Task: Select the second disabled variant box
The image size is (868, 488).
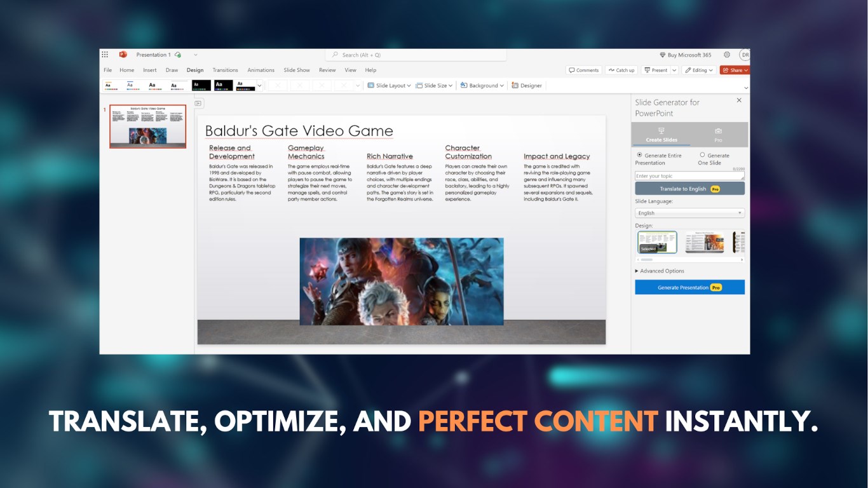Action: click(x=300, y=85)
